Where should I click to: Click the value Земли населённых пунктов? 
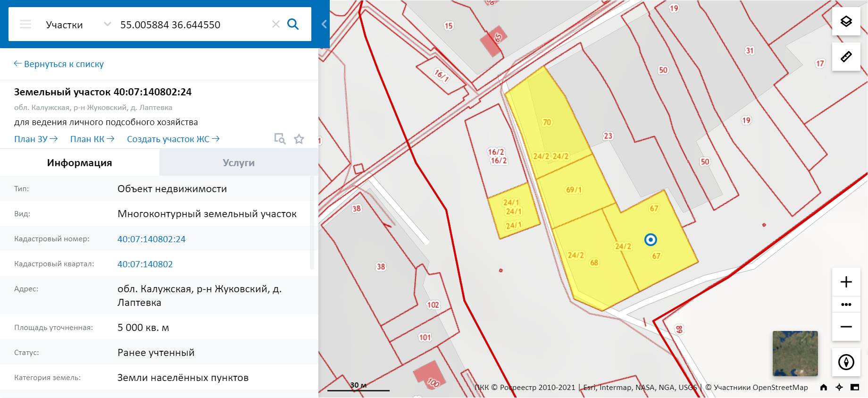click(183, 378)
